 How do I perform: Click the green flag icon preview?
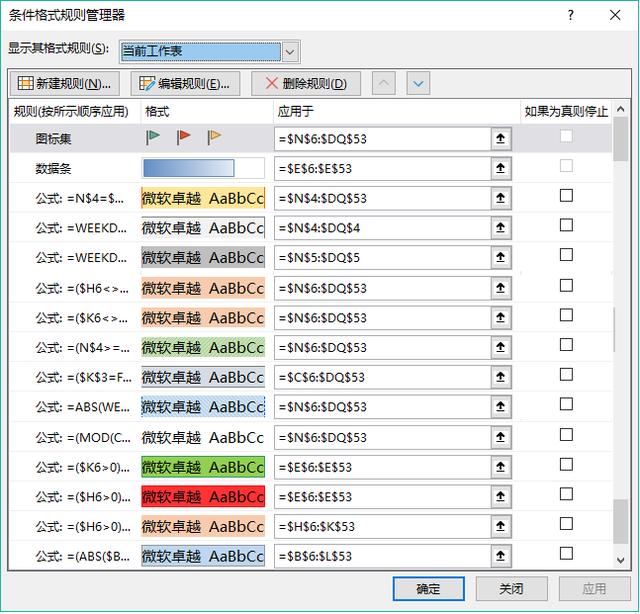pyautogui.click(x=153, y=137)
